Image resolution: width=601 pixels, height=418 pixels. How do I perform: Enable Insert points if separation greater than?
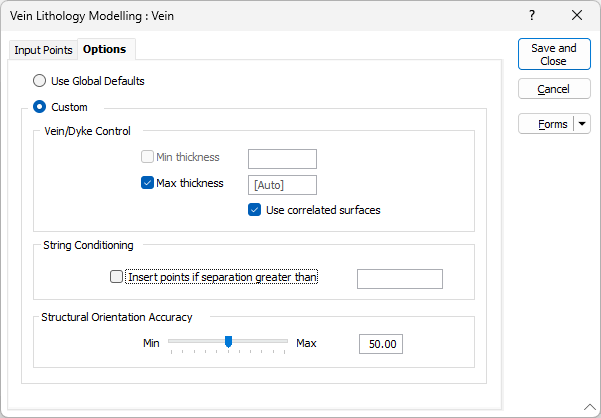[117, 277]
